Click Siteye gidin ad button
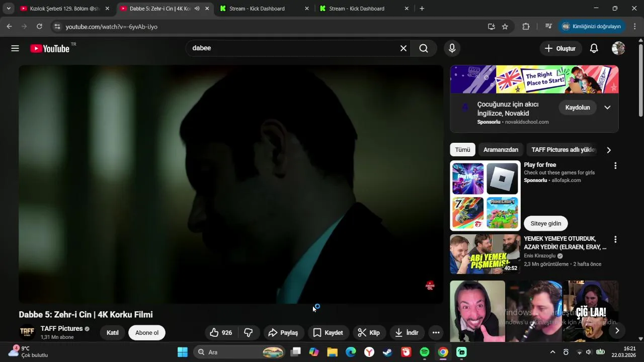The width and height of the screenshot is (644, 362). pos(546,223)
